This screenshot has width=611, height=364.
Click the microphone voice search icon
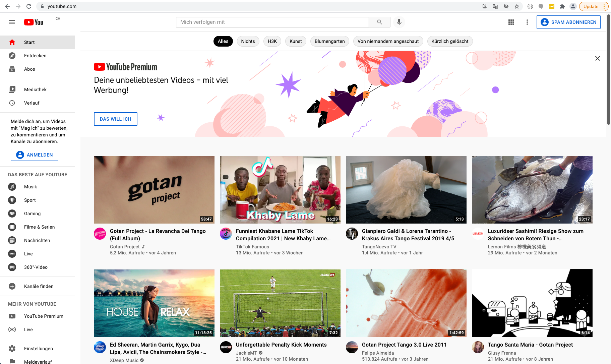coord(399,22)
